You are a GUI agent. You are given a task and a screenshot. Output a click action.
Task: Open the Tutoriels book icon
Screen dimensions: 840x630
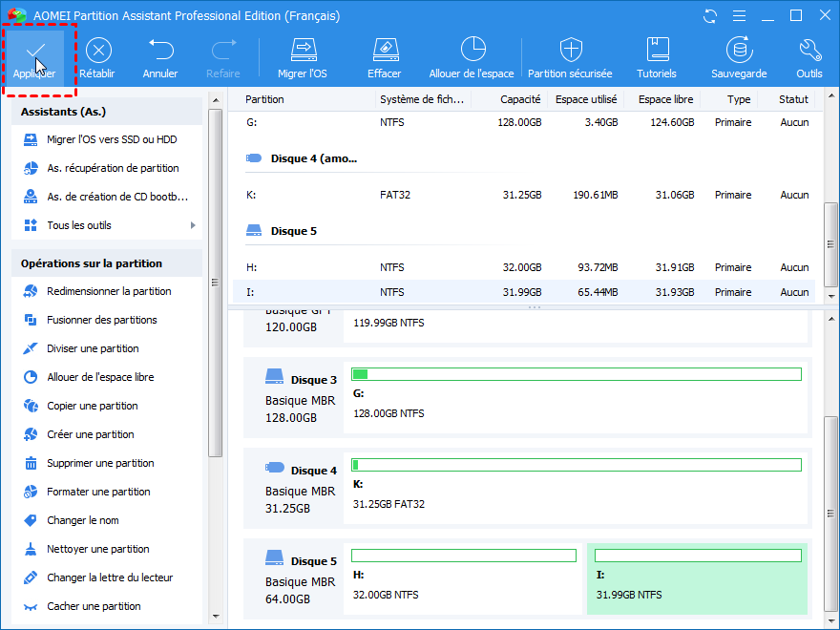pyautogui.click(x=657, y=51)
